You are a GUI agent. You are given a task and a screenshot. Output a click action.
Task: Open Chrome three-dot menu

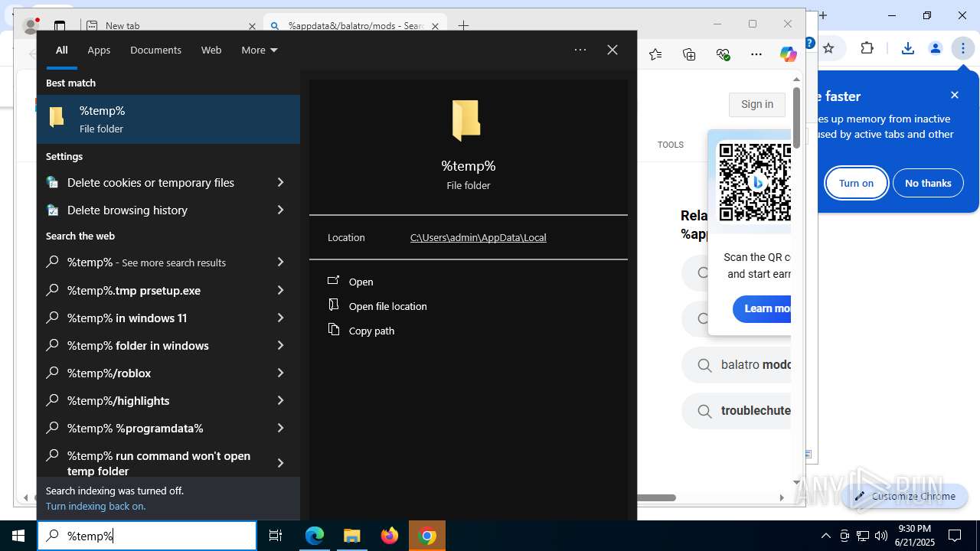(962, 48)
